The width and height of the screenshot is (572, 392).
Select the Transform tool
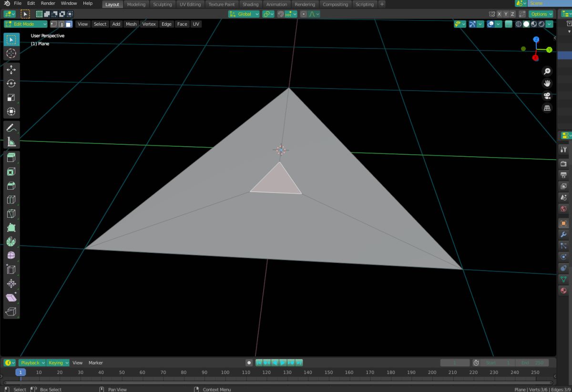11,111
